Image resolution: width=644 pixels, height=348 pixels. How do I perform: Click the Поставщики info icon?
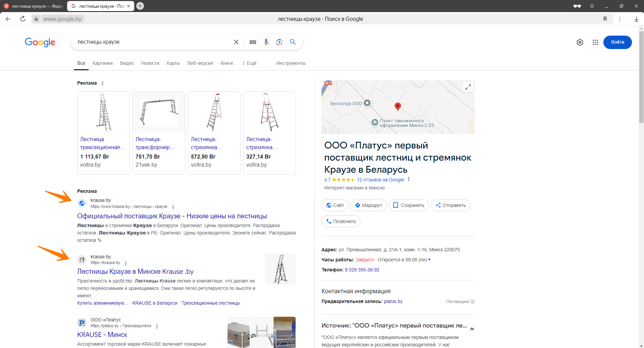pyautogui.click(x=473, y=302)
